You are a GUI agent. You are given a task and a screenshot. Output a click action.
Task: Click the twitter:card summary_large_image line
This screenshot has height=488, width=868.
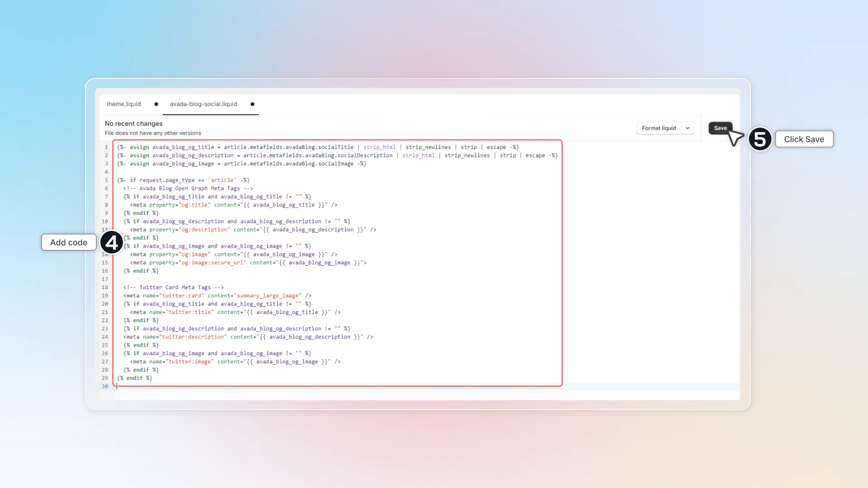[x=217, y=296]
